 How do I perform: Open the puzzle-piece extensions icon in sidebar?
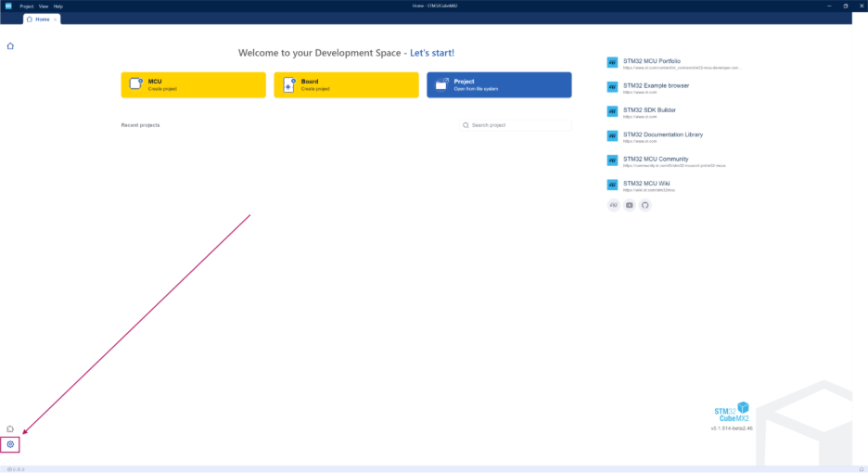10,428
